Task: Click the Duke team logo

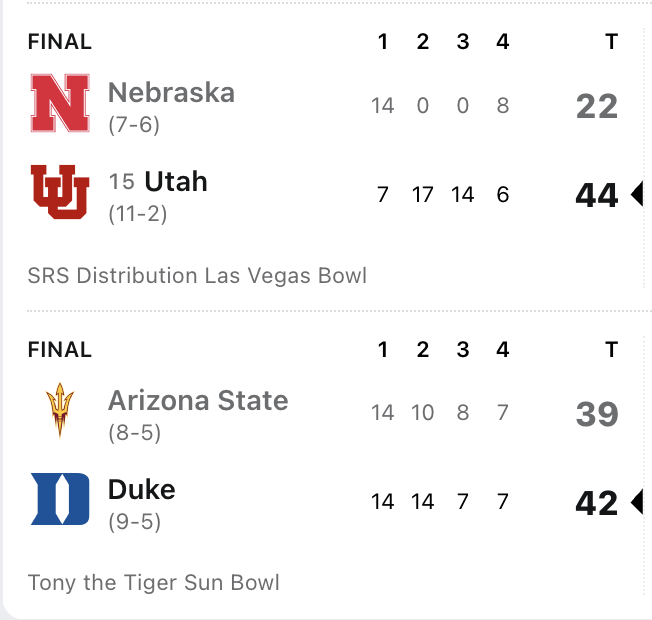Action: [x=60, y=499]
